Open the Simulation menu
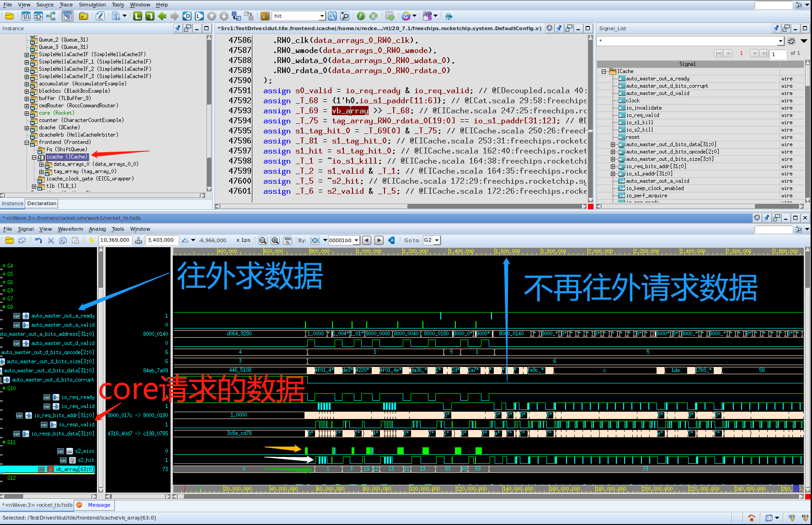This screenshot has height=525, width=812. point(92,5)
